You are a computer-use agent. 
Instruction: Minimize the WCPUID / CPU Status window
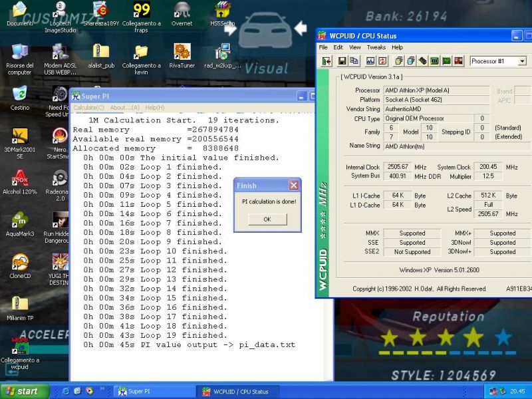pyautogui.click(x=517, y=36)
